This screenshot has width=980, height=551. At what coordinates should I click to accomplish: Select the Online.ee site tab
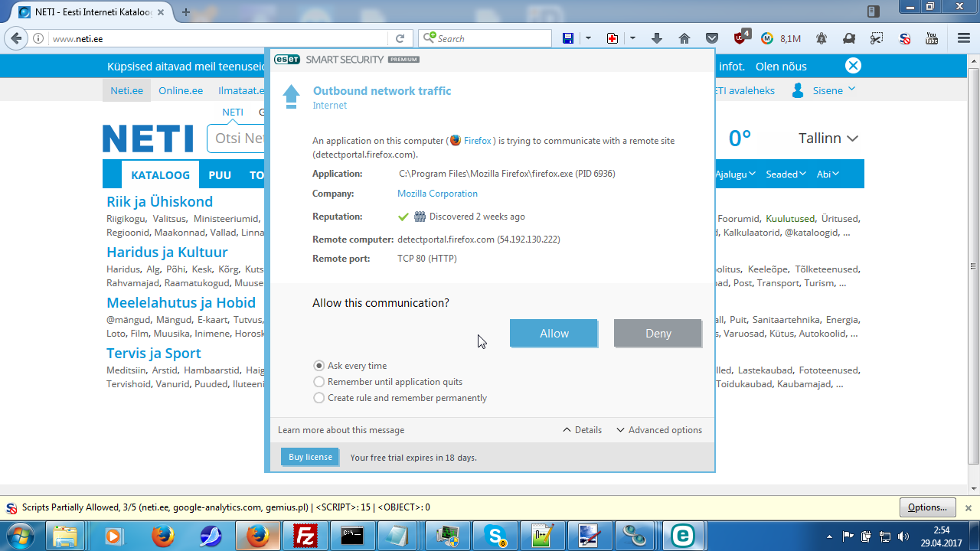pos(181,90)
